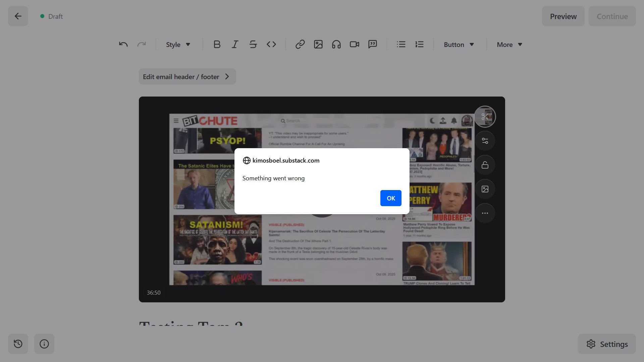Open Edit email header / footer
644x362 pixels.
(x=187, y=76)
